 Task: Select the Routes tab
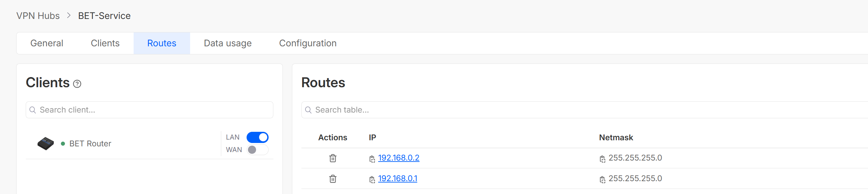pos(162,43)
